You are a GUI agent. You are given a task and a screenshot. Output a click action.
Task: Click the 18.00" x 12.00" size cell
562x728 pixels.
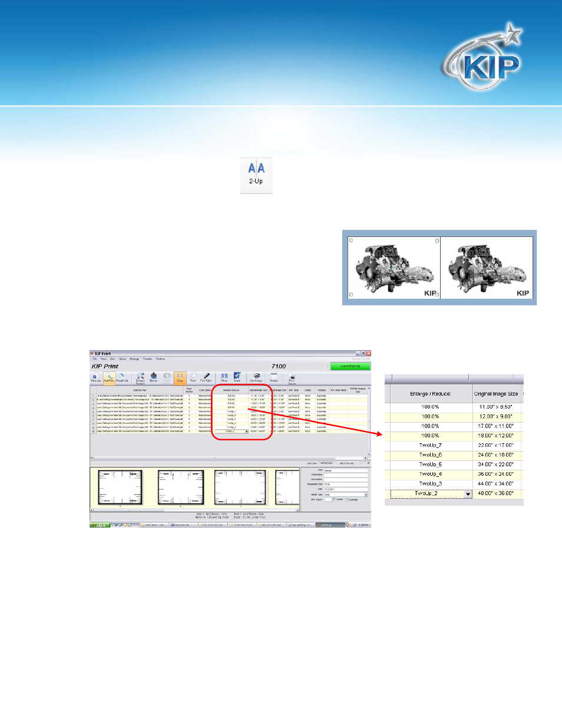496,436
